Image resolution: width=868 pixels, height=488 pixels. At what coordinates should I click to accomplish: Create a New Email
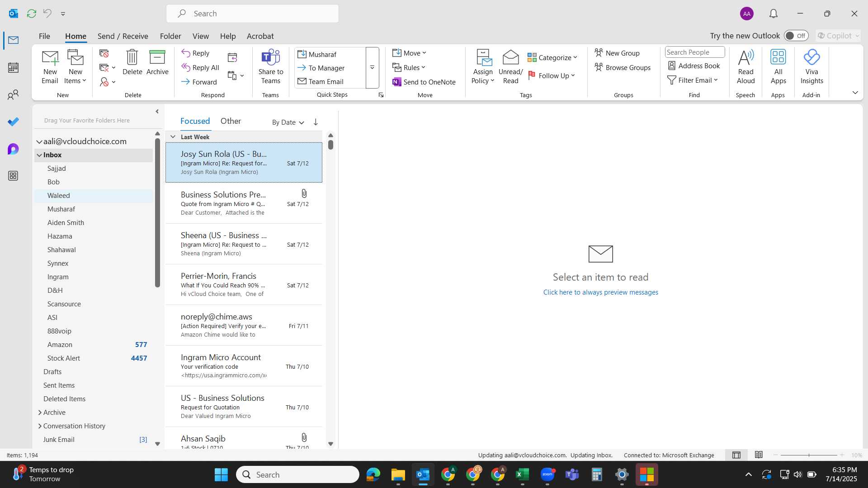pyautogui.click(x=50, y=67)
